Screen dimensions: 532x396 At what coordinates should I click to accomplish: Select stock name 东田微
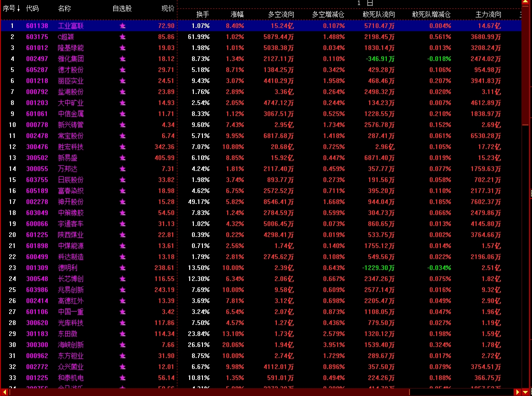click(67, 334)
